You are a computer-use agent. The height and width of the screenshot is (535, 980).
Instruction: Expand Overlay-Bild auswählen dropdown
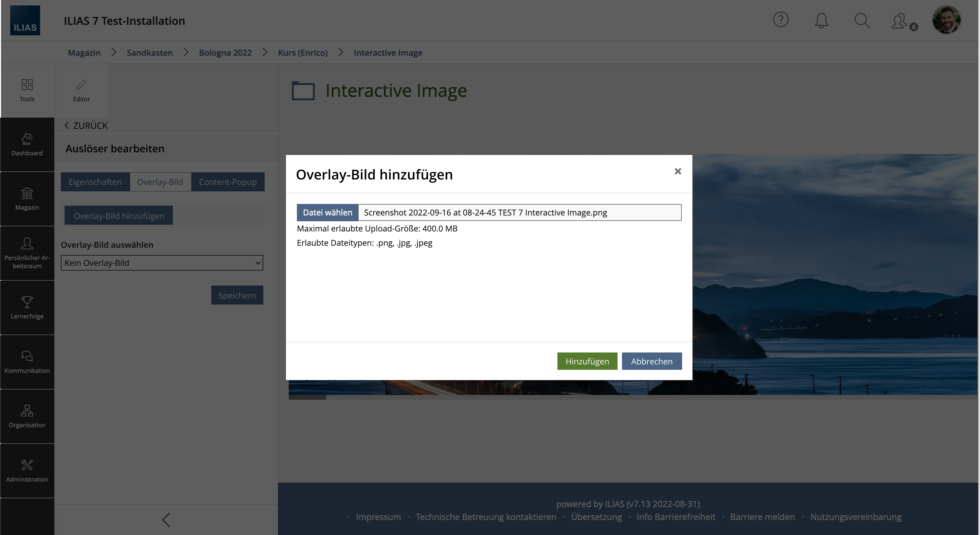(162, 263)
